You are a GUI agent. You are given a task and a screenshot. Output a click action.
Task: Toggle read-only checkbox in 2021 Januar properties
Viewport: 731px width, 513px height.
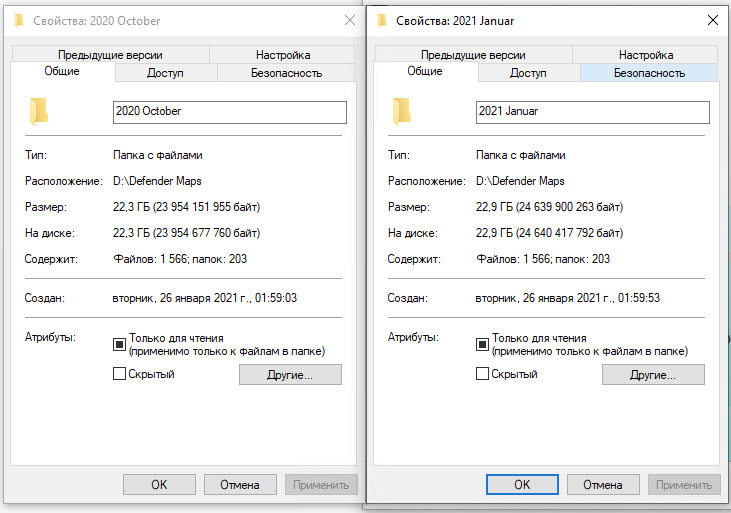[x=483, y=344]
